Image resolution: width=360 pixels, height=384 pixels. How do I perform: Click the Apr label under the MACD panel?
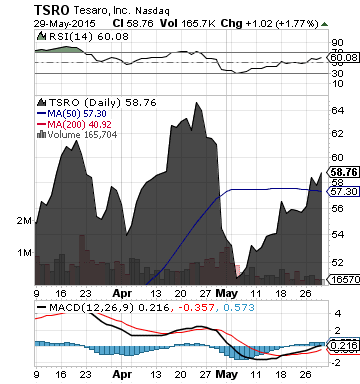pos(122,374)
